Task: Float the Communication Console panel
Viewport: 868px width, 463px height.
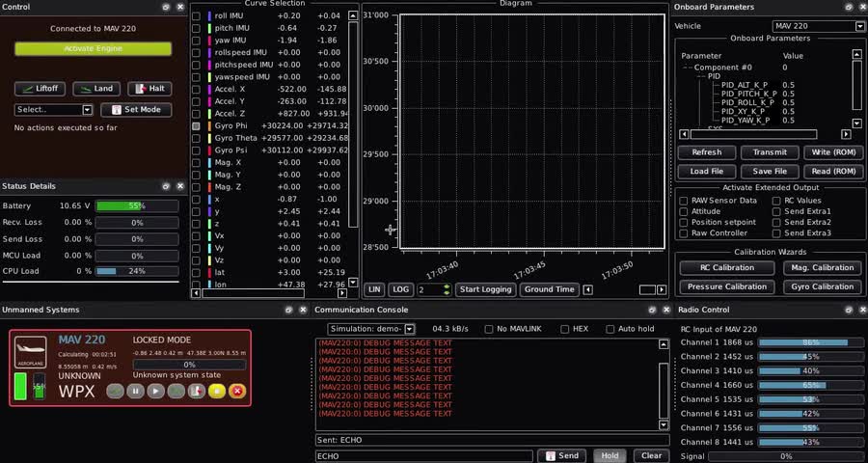Action: coord(652,311)
